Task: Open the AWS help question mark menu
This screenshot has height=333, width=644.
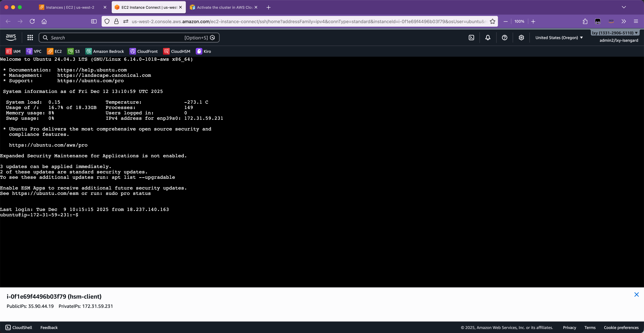Action: 504,38
